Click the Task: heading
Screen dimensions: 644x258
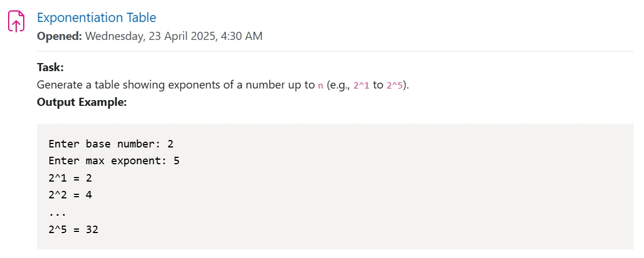50,67
